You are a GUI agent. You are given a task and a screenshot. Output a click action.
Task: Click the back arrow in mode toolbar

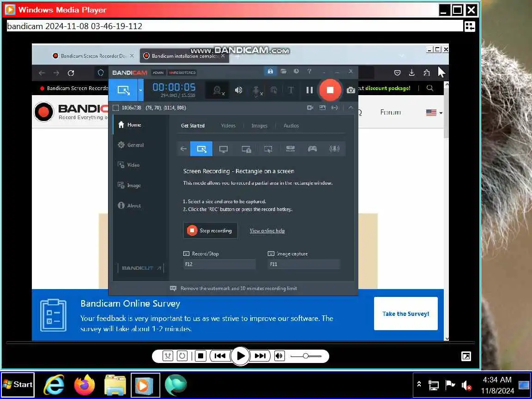(183, 149)
